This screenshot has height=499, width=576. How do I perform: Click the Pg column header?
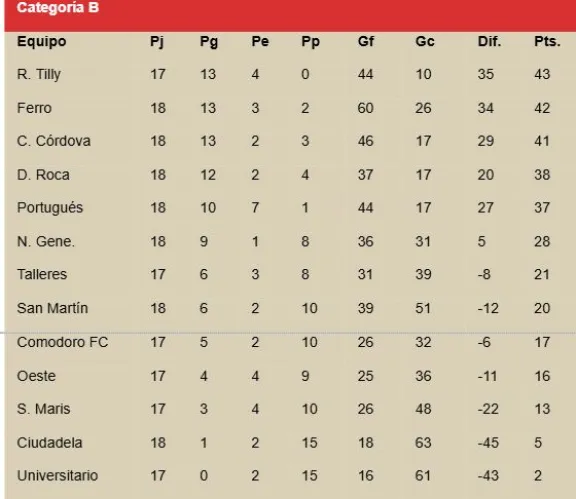209,42
